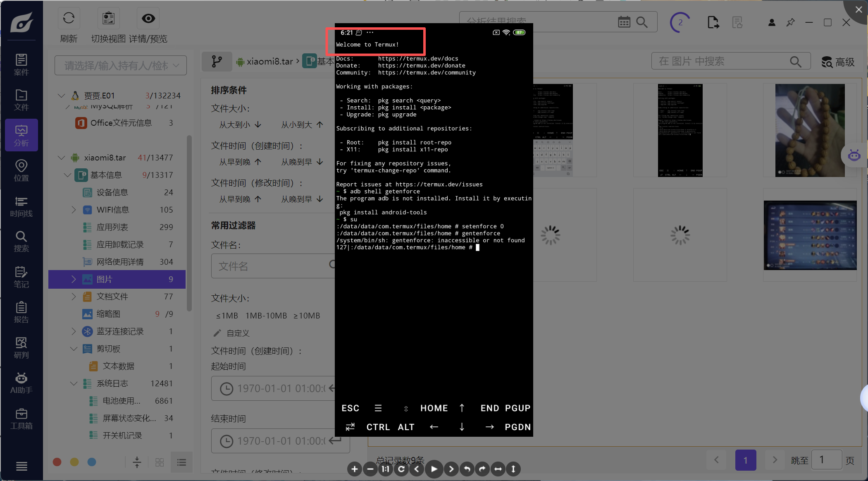868x481 pixels.
Task: Click the 刷新 refresh toolbar button
Action: [69, 26]
